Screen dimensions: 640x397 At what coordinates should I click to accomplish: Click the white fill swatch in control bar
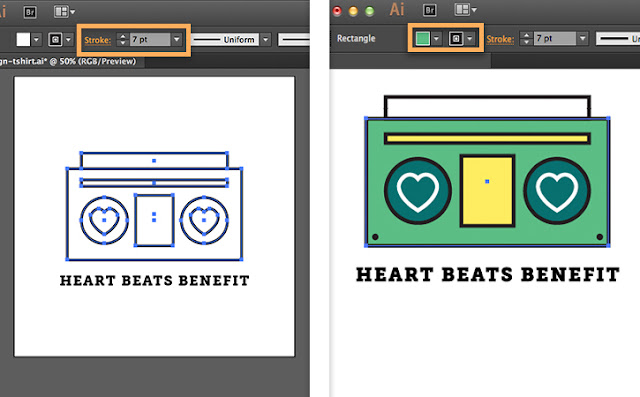click(23, 40)
